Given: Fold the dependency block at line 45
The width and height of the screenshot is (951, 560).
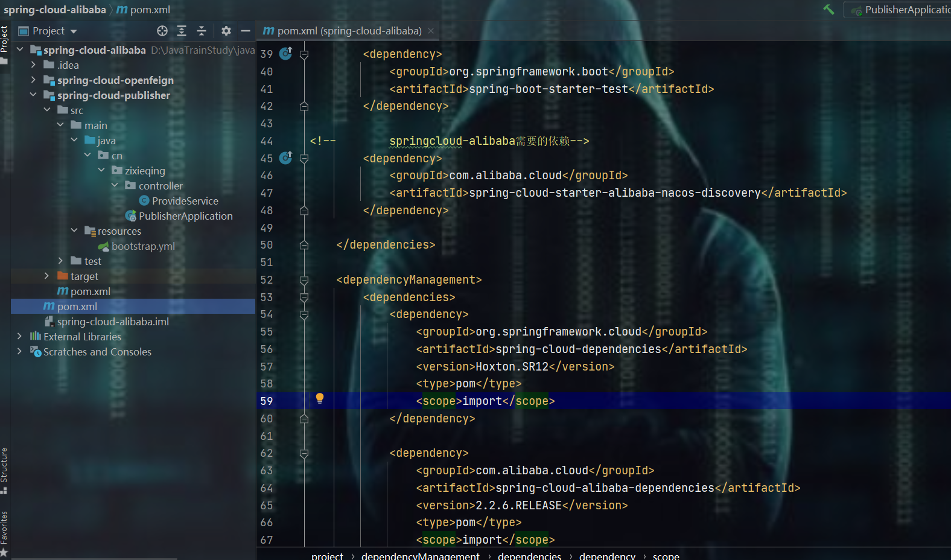Looking at the screenshot, I should [304, 159].
